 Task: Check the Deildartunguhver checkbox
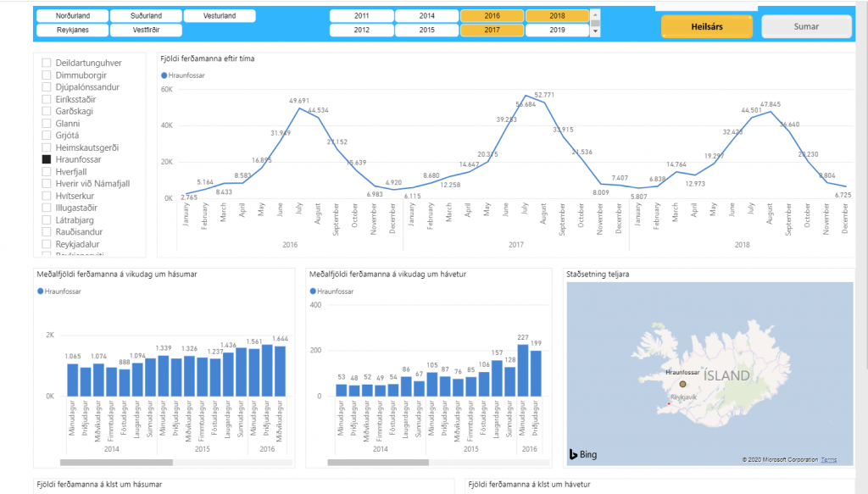click(47, 63)
